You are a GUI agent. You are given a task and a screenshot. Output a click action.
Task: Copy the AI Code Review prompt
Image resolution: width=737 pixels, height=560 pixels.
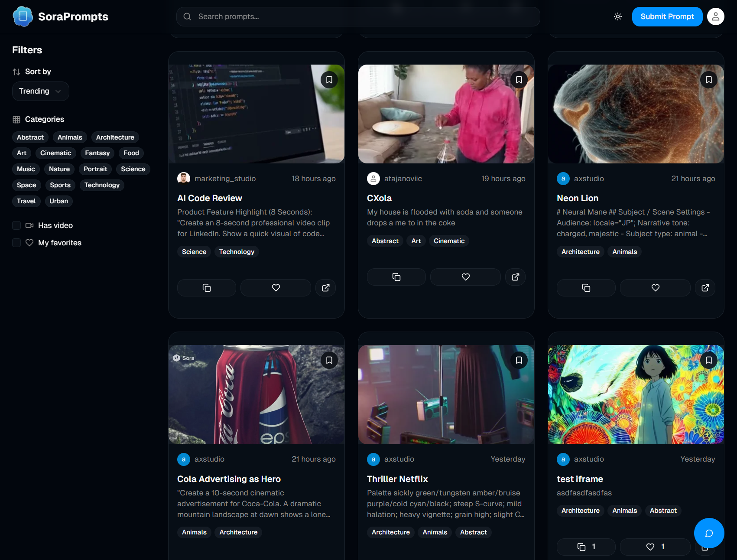tap(207, 288)
